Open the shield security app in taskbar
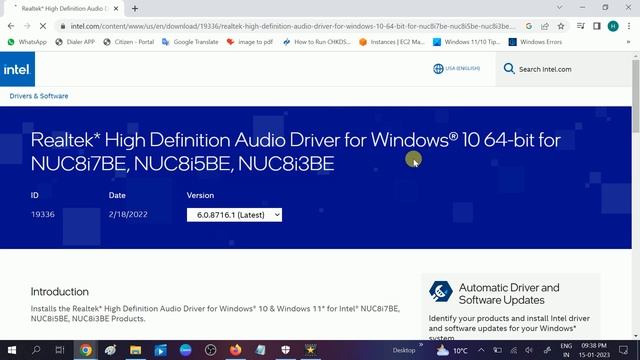The height and width of the screenshot is (360, 640). pyautogui.click(x=286, y=350)
